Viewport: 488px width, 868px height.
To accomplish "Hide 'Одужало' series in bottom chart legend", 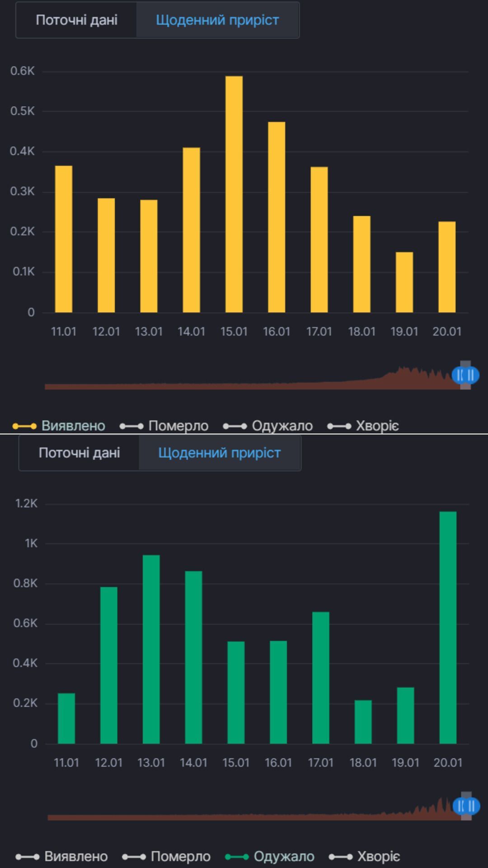I will [x=270, y=857].
